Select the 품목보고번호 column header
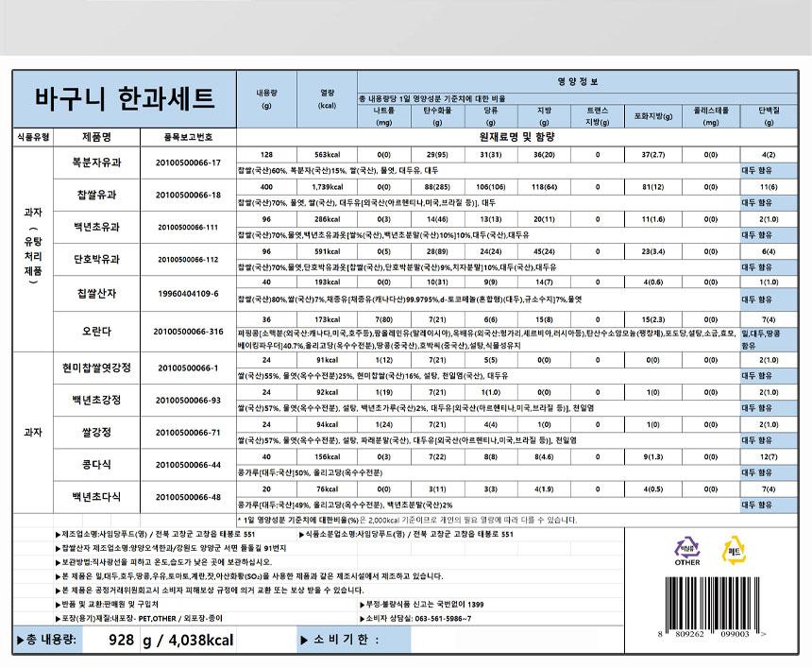This screenshot has height=668, width=812. point(189,137)
